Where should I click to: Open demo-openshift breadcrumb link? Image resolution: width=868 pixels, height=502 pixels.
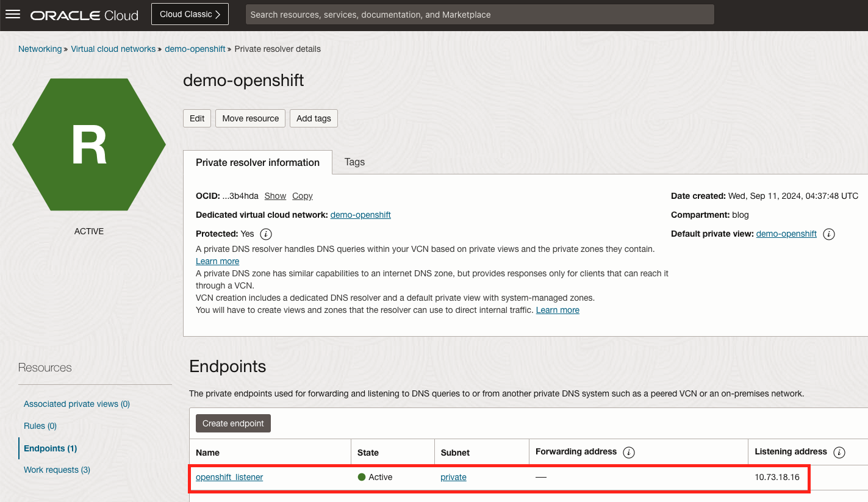pyautogui.click(x=195, y=49)
